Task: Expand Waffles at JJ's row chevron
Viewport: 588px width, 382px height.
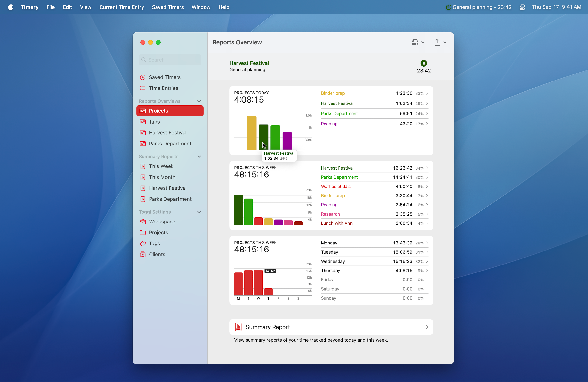Action: [x=427, y=187]
